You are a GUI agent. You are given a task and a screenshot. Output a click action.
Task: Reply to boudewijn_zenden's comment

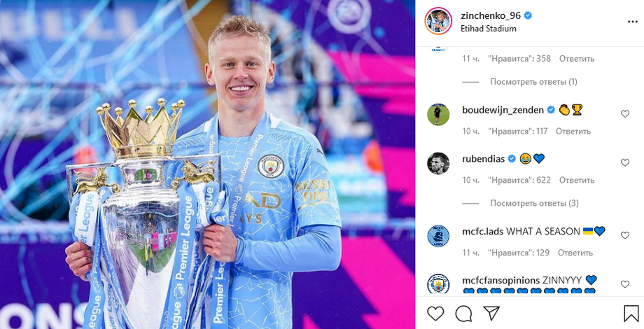coord(573,132)
